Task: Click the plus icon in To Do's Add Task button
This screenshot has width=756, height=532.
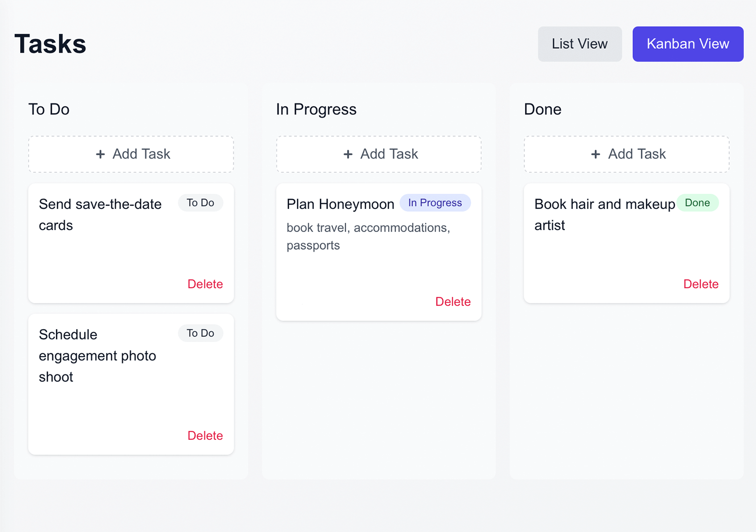Action: 100,154
